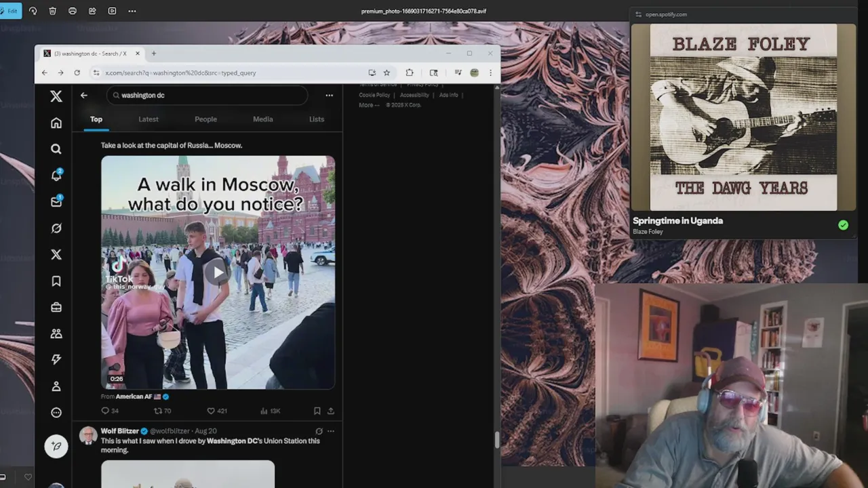Viewport: 868px width, 488px height.
Task: Open X Notifications bell
Action: [56, 176]
